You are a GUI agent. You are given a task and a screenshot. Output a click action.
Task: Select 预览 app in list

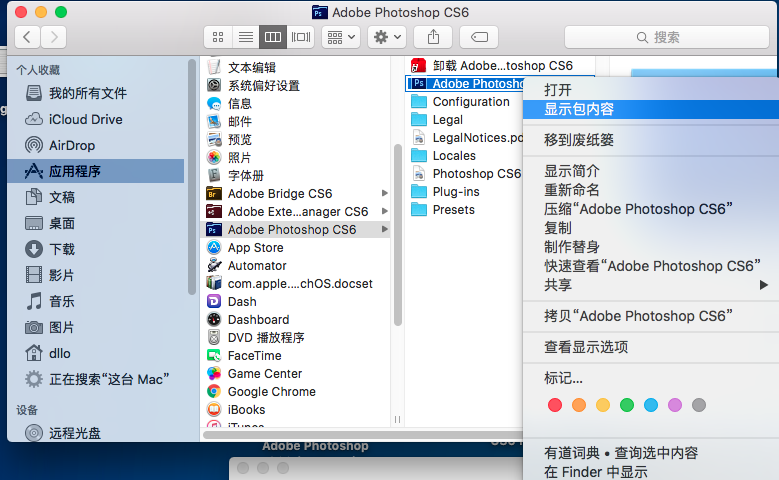[295, 140]
